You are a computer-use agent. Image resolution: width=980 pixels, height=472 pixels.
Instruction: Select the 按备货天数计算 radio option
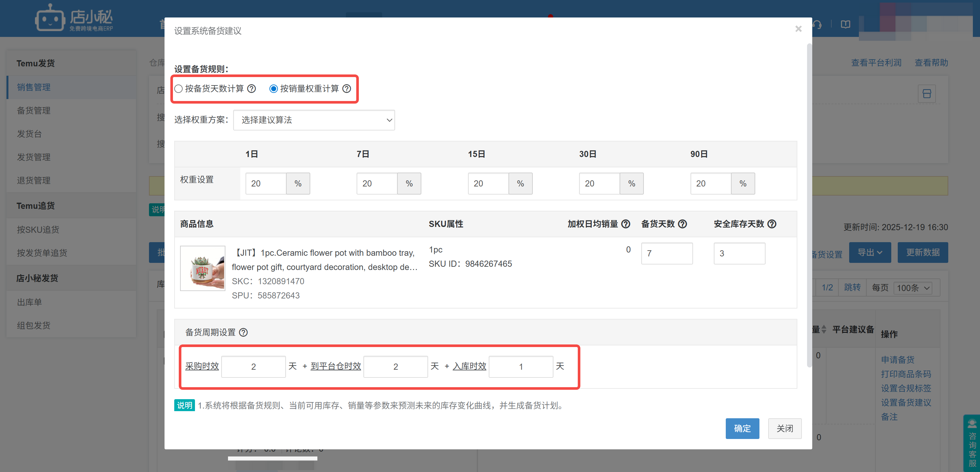[x=178, y=89]
